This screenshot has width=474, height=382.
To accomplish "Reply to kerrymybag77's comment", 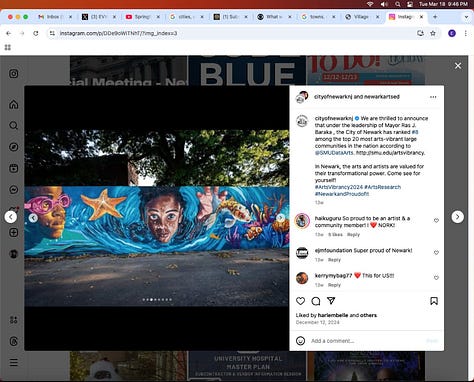I will pos(334,285).
